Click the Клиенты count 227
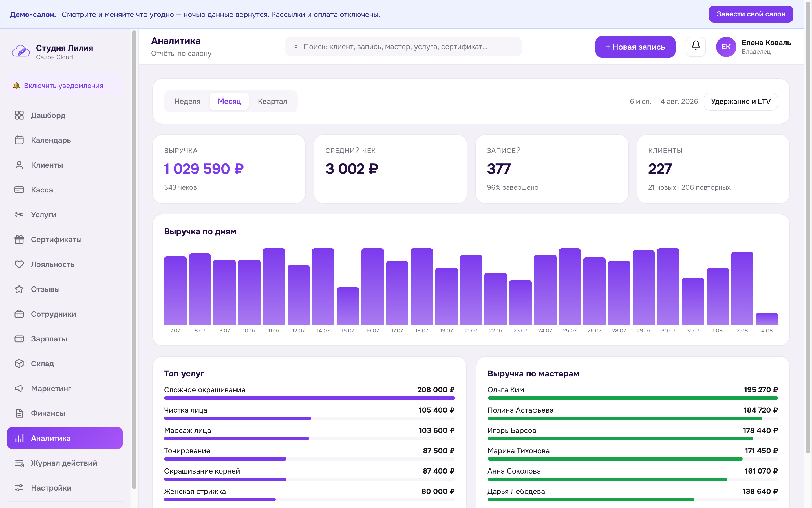The width and height of the screenshot is (812, 508). pyautogui.click(x=660, y=169)
